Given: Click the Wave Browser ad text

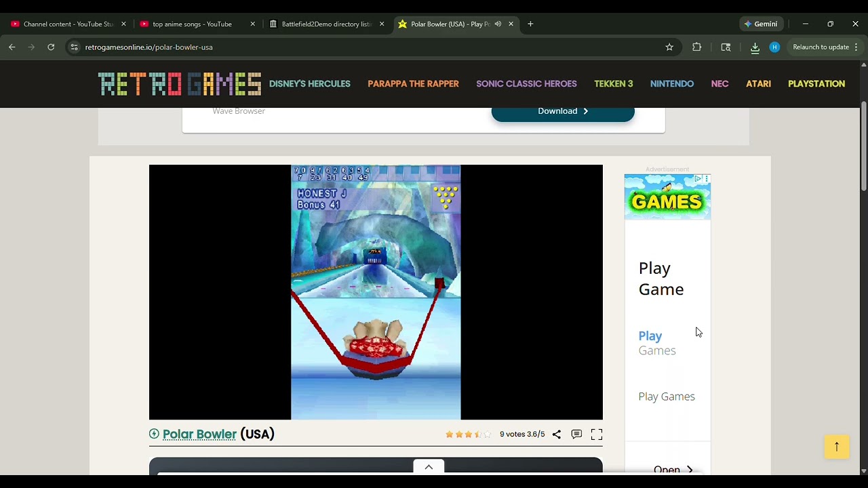Looking at the screenshot, I should 239,111.
